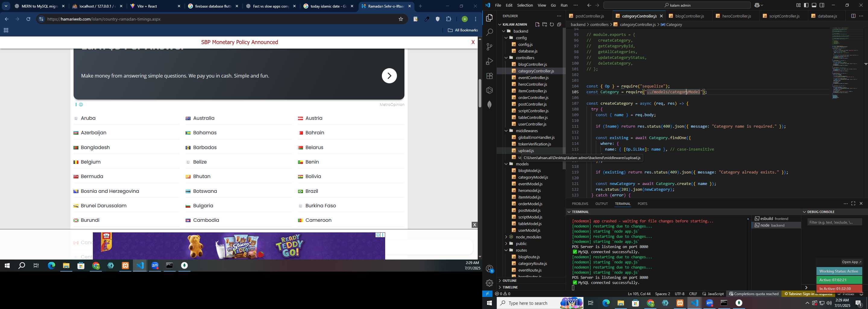Close the VS Code bottom panel

coord(861,203)
